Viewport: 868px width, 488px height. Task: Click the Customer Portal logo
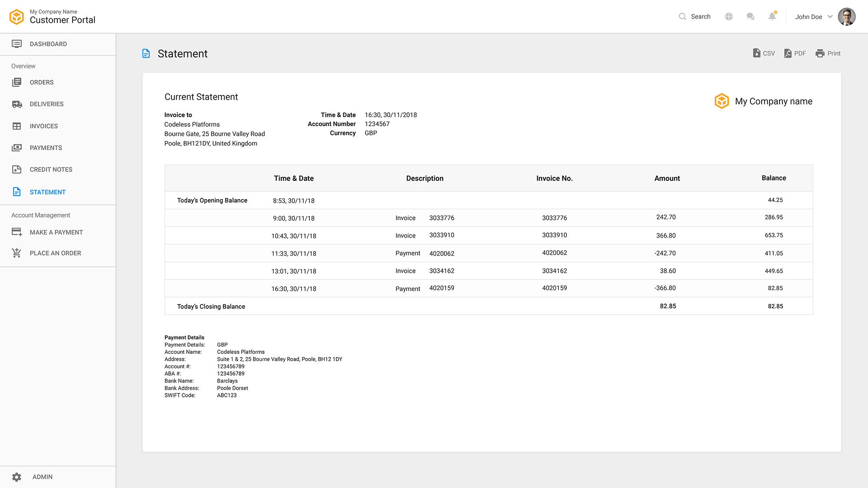[x=16, y=16]
